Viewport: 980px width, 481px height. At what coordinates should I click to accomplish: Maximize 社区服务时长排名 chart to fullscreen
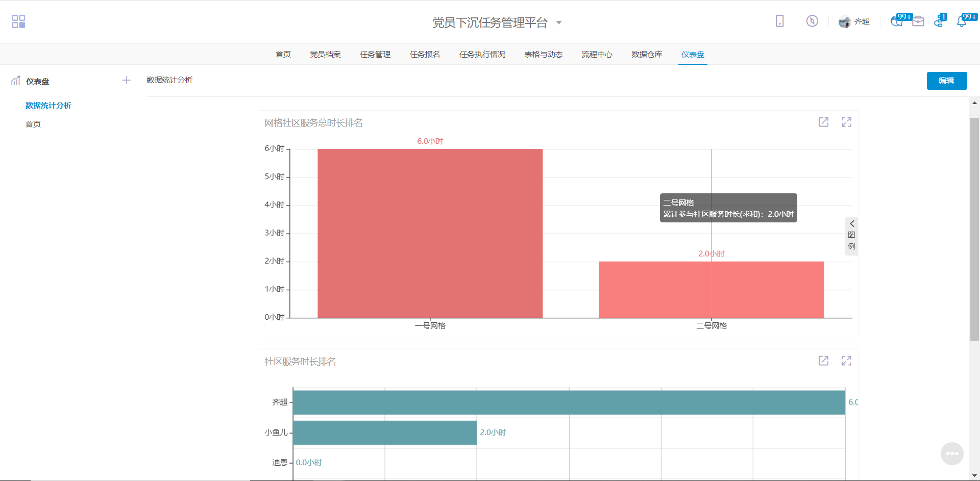(x=846, y=361)
